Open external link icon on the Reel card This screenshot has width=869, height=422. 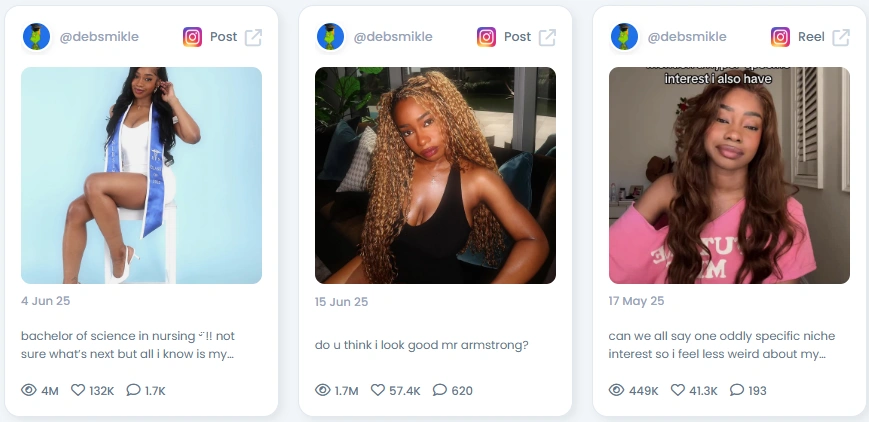point(841,37)
